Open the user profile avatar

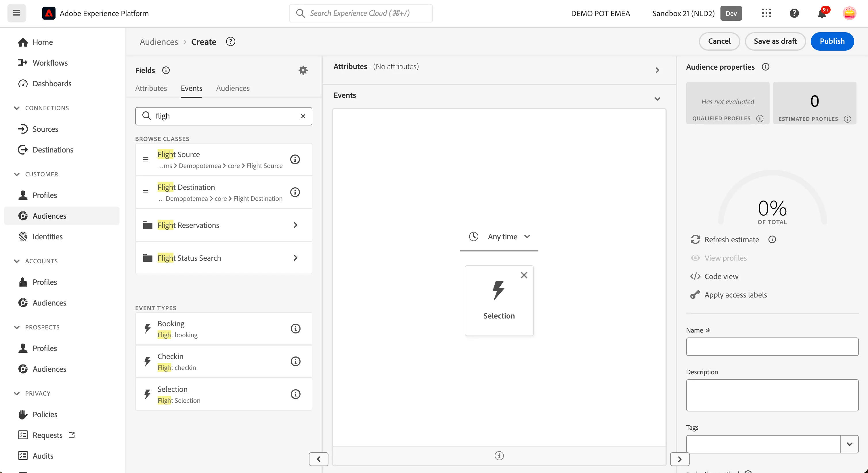[x=849, y=13]
